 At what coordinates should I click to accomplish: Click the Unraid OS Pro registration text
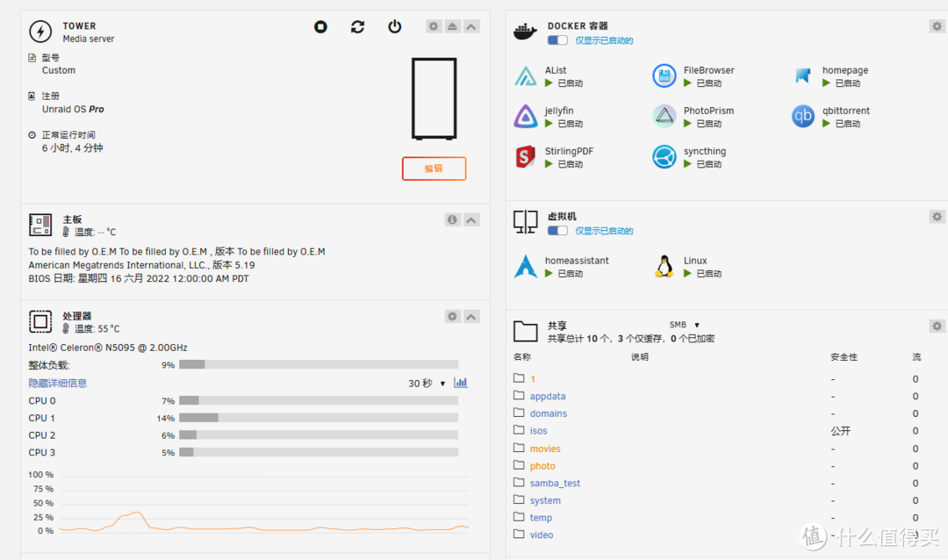pyautogui.click(x=73, y=110)
